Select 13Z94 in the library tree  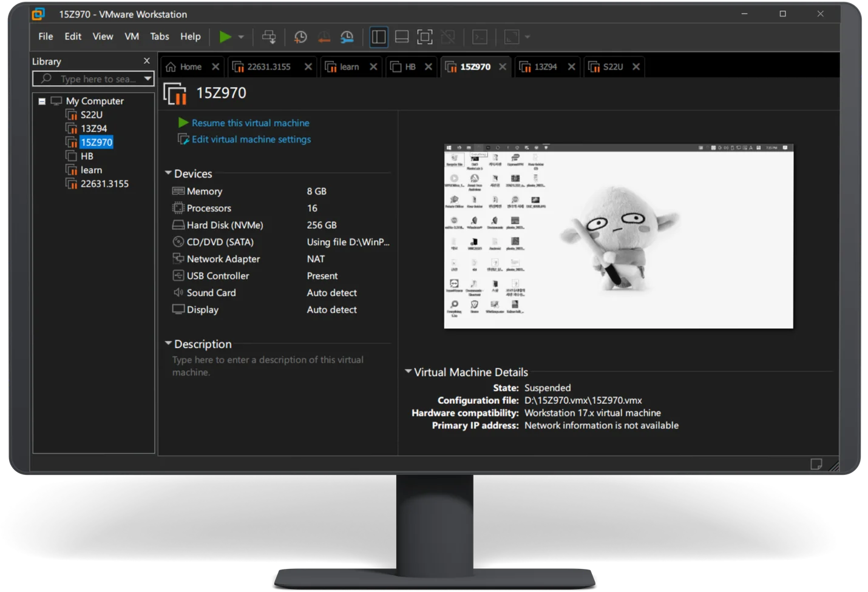tap(93, 129)
